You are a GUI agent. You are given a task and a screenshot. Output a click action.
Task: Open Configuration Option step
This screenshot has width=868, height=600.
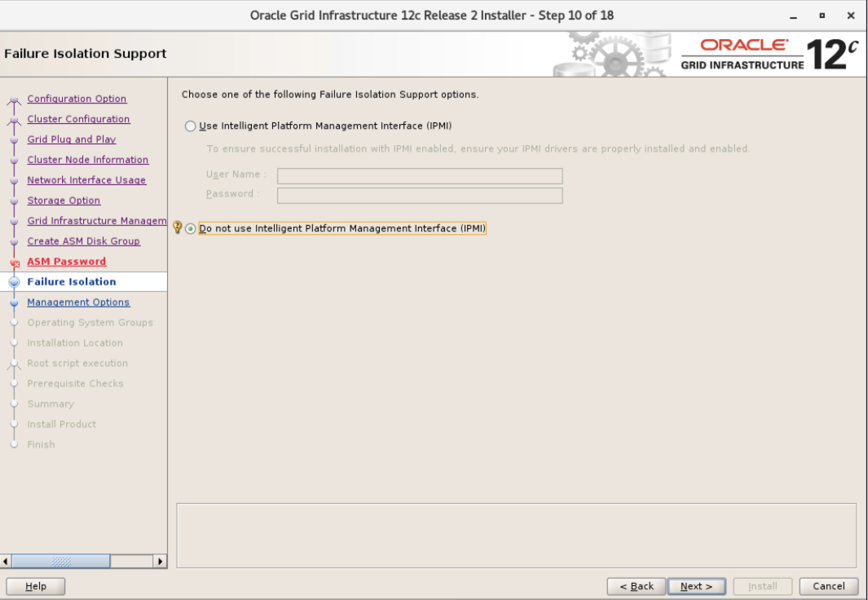point(77,99)
